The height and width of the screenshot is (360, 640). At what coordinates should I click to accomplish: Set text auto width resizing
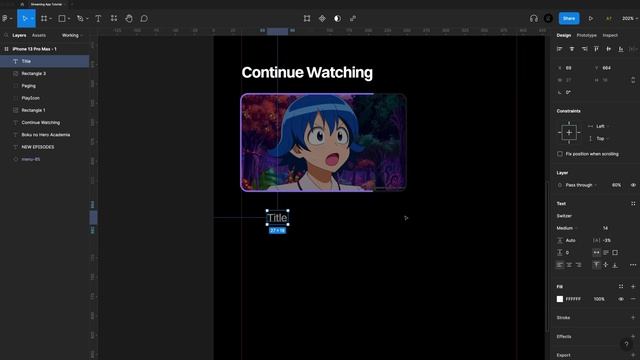596,253
